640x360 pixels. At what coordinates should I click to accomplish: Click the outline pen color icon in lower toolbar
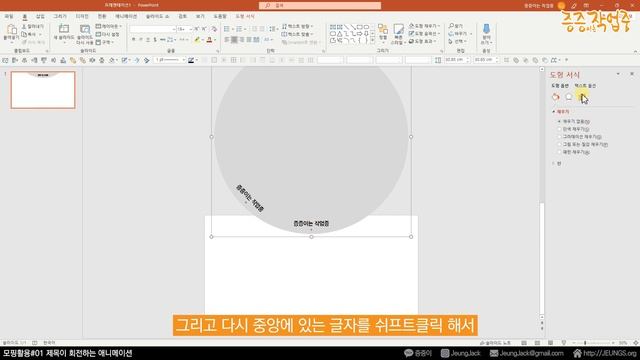(191, 60)
